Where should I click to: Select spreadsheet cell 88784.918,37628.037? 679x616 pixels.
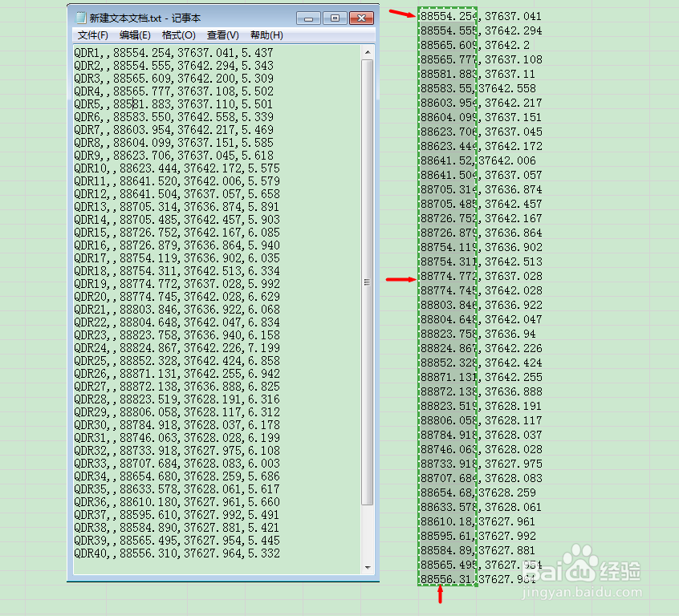click(448, 435)
